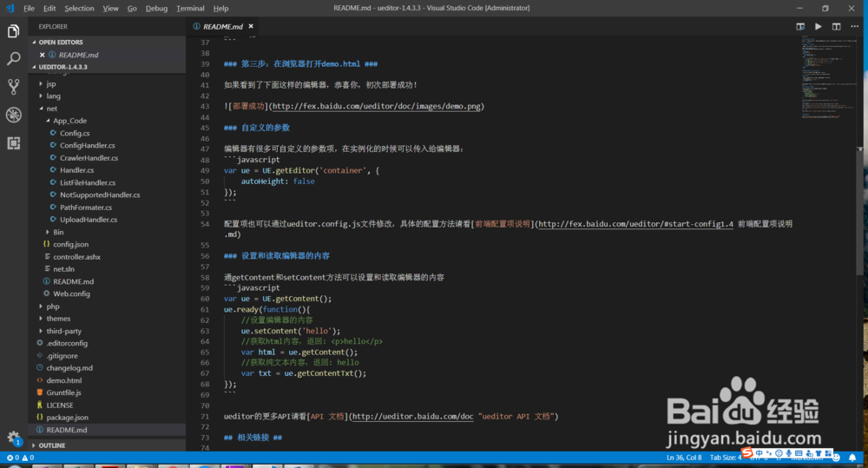Click the ueditor.baidu.com/doc link

(x=412, y=417)
